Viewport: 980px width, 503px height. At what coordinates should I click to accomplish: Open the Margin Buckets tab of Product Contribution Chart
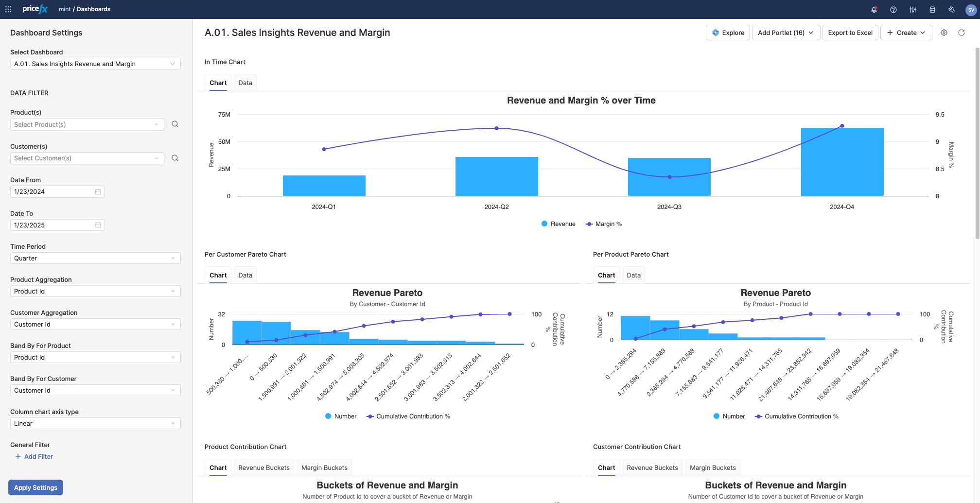(324, 467)
